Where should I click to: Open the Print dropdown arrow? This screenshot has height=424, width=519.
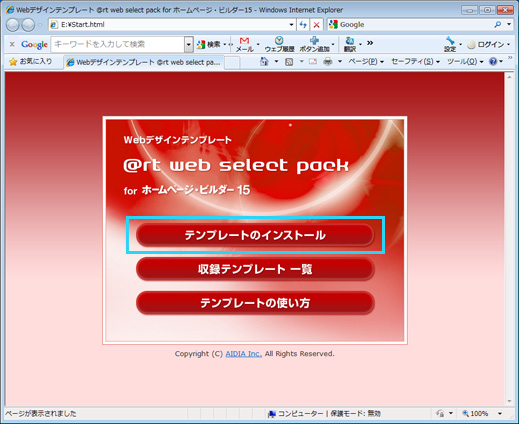click(340, 61)
